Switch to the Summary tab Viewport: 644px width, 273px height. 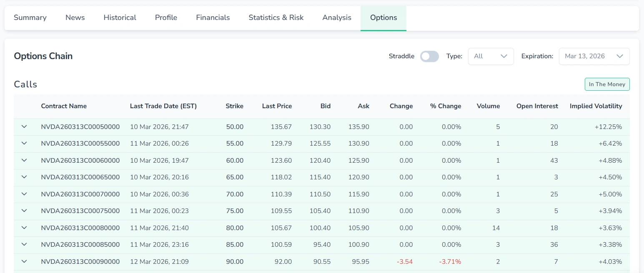[30, 17]
